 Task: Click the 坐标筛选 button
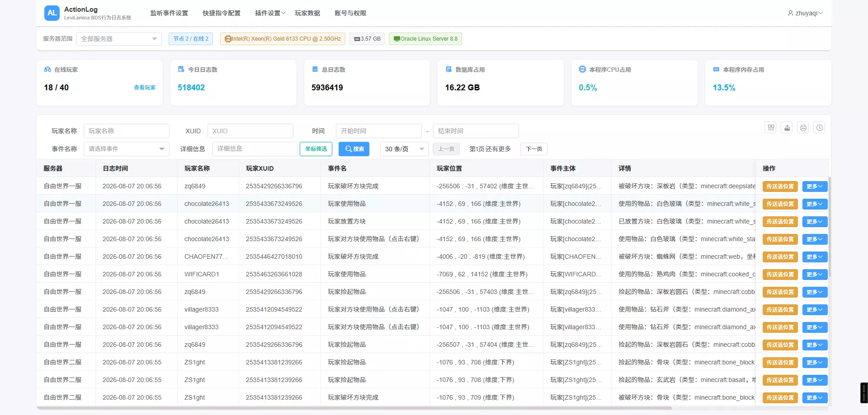(x=316, y=149)
